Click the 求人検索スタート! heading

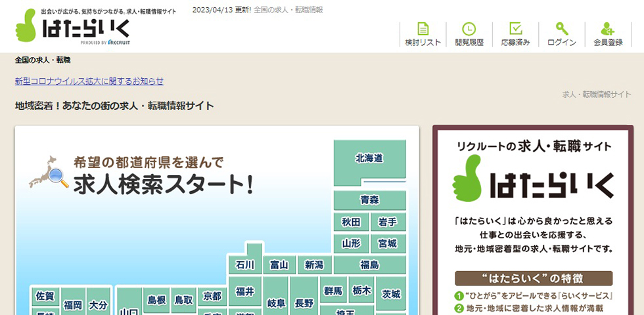[x=163, y=184]
